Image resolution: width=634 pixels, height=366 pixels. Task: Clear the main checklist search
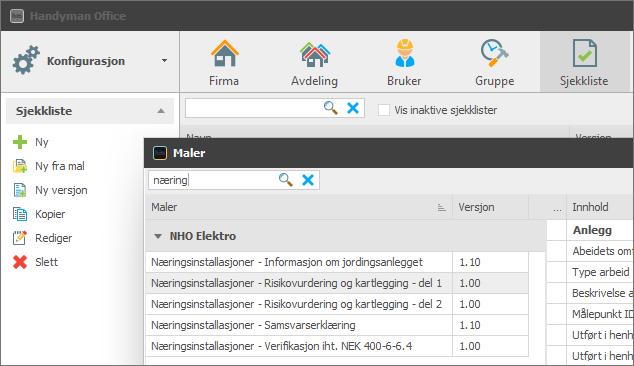[x=353, y=108]
